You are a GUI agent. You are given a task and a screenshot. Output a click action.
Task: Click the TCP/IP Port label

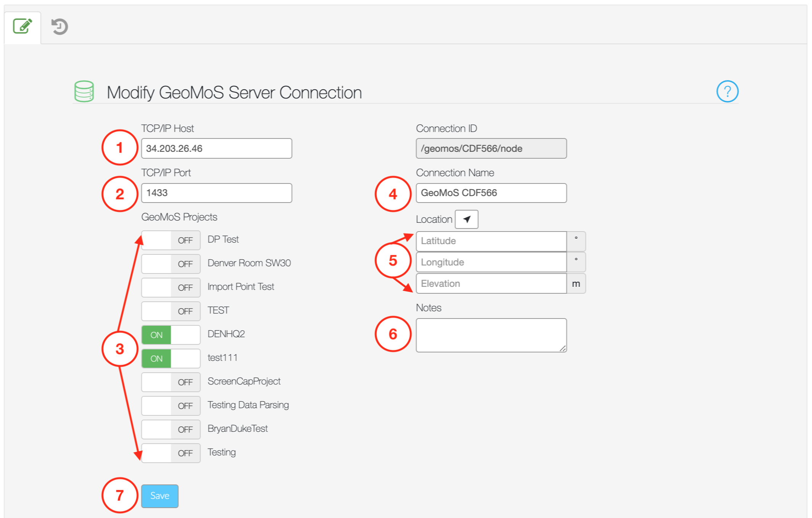tap(166, 173)
